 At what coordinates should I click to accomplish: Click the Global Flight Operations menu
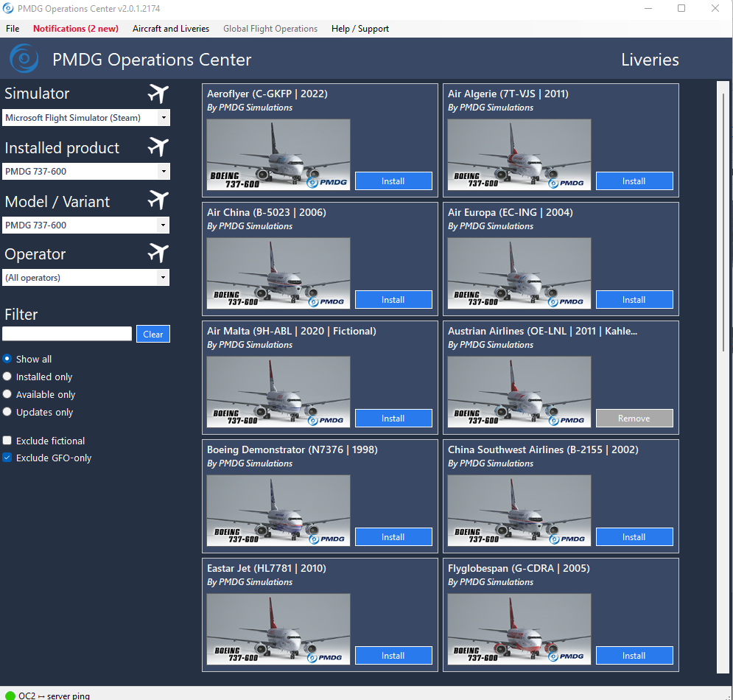[x=270, y=29]
